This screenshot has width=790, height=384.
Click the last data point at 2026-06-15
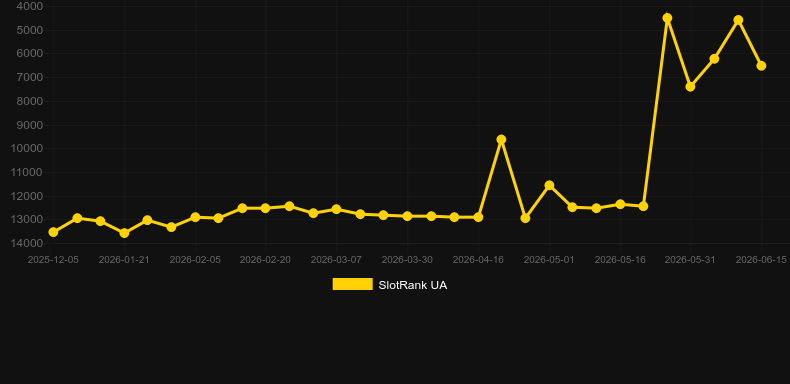tap(761, 66)
